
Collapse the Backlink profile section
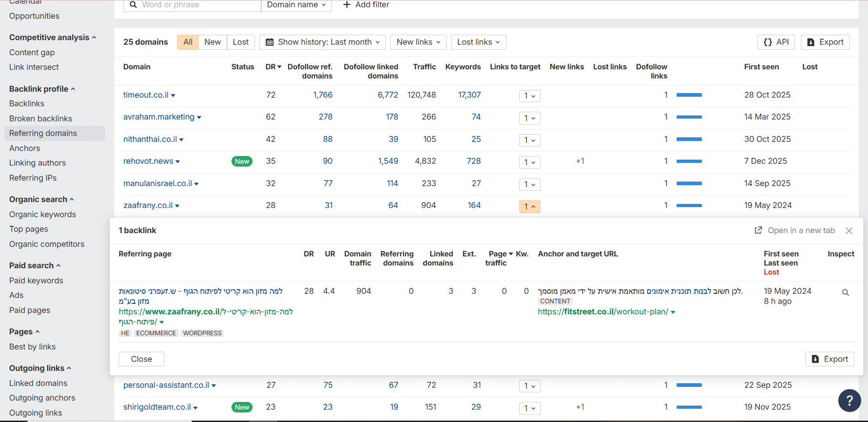click(x=42, y=89)
